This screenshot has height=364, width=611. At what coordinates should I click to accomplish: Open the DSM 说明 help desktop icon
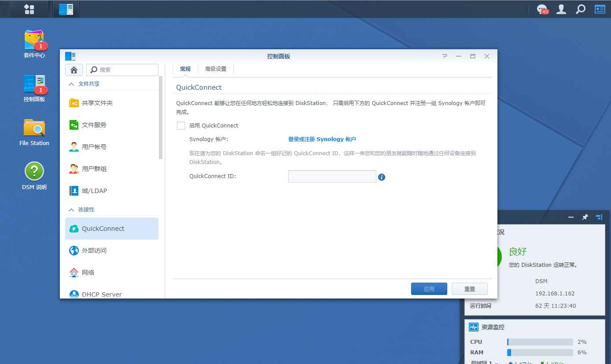[x=34, y=176]
